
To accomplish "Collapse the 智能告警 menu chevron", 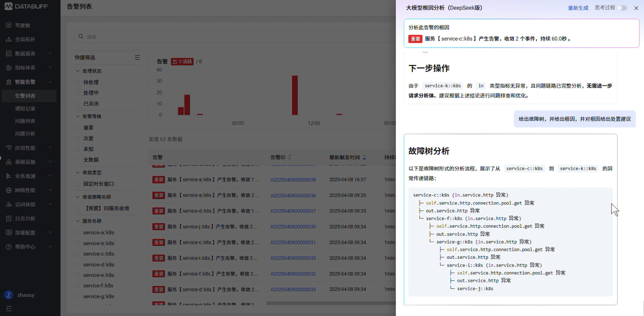I will [x=50, y=82].
